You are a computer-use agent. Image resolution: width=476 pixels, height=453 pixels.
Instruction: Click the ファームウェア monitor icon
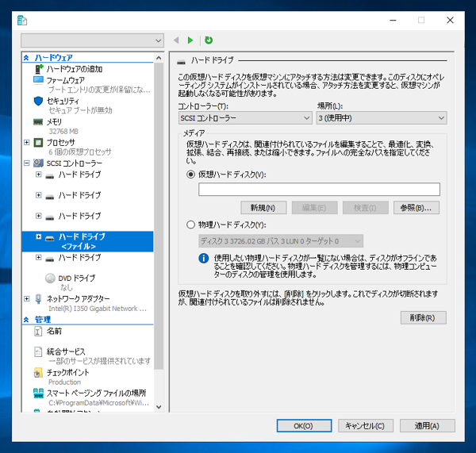[38, 80]
